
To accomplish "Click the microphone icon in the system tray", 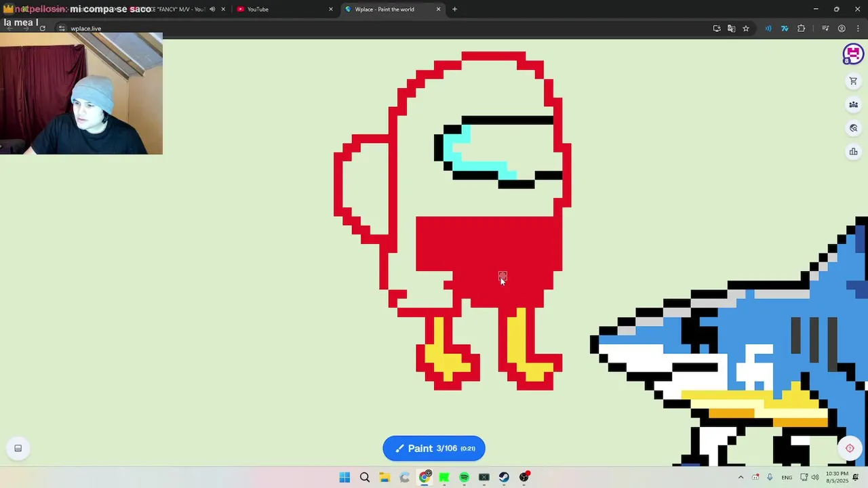I will point(770,477).
